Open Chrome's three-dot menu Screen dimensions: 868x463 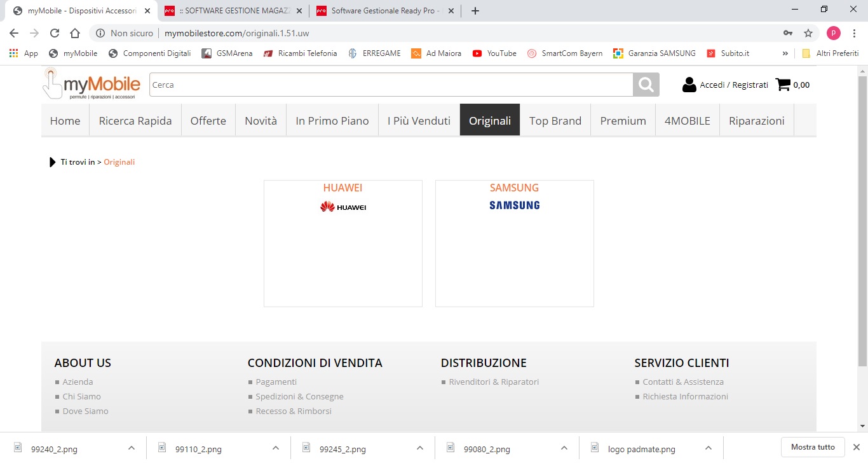pos(855,33)
